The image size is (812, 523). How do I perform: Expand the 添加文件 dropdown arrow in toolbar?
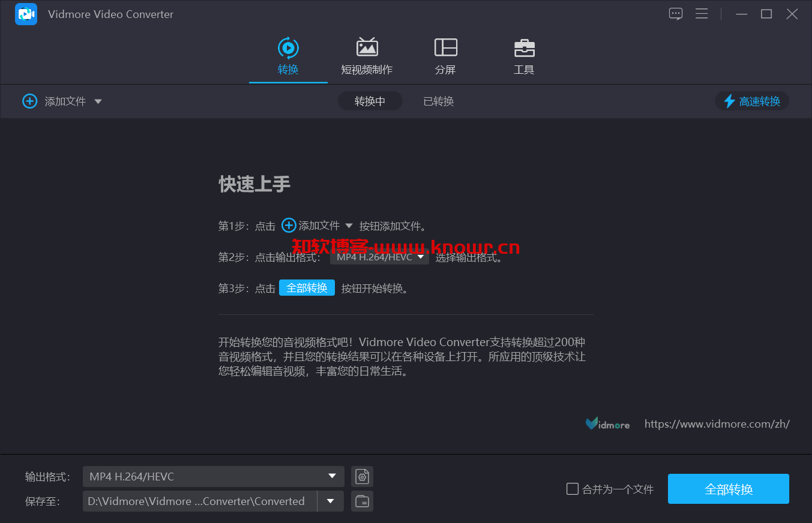(x=98, y=101)
